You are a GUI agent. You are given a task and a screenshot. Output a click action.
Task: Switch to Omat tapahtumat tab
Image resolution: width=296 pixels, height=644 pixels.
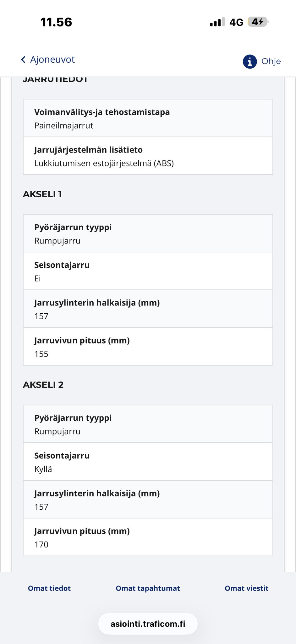148,588
